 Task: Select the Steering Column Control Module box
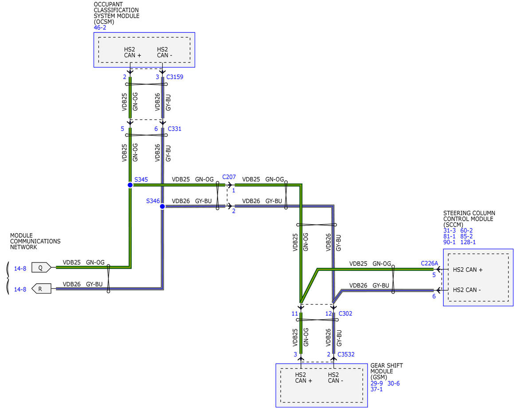tap(478, 277)
